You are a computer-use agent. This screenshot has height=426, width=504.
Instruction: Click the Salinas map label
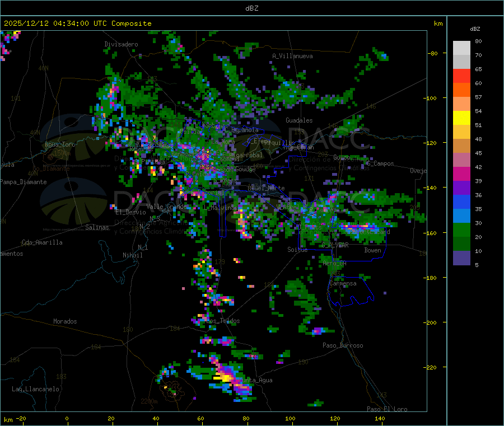(x=97, y=227)
